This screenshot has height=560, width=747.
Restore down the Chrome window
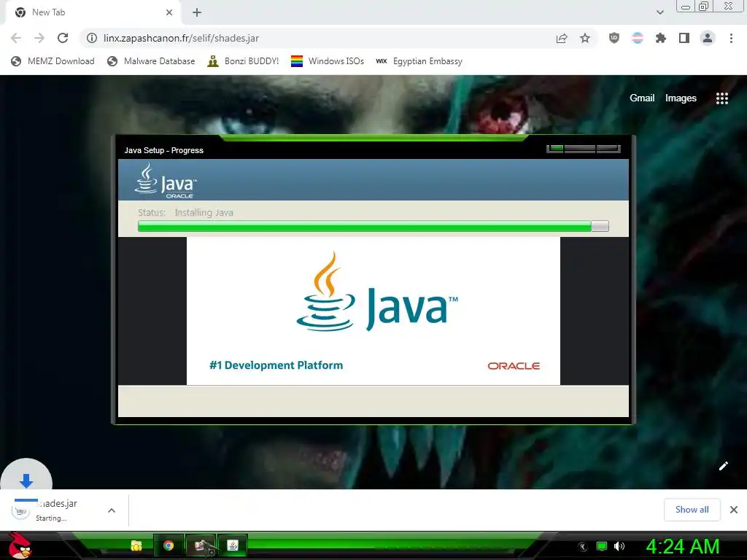coord(703,6)
